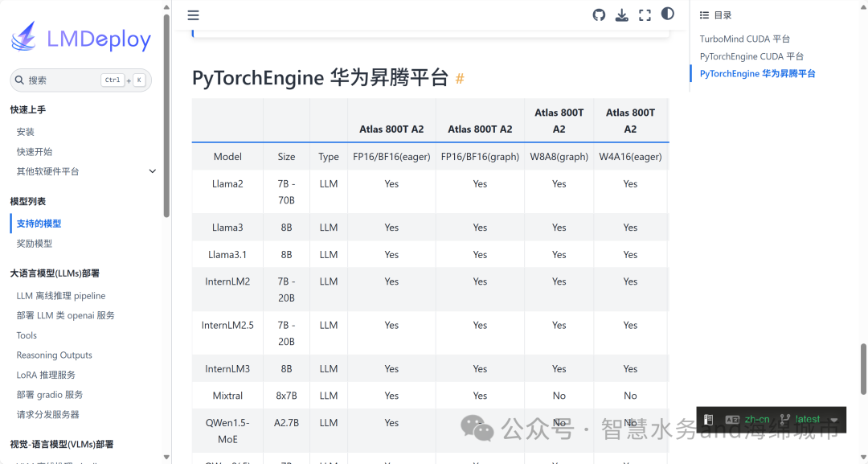Open the version flyout dropdown arrow
868x464 pixels.
(834, 420)
